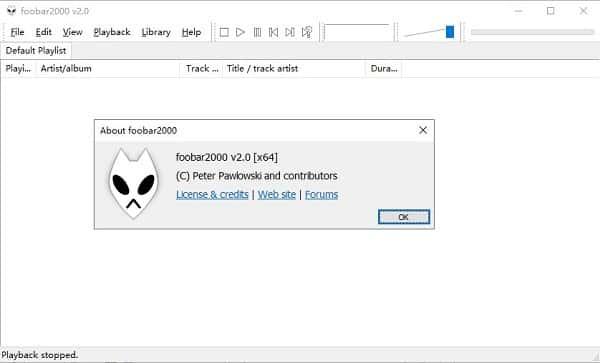Click the foobar2000 alien logo in the title bar
This screenshot has width=600, height=363.
click(x=11, y=11)
